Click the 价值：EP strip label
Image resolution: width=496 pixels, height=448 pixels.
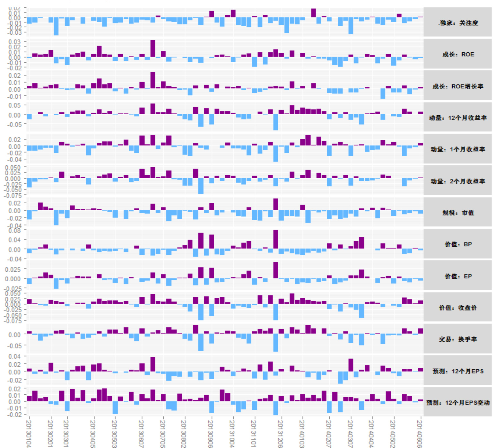[x=458, y=276]
